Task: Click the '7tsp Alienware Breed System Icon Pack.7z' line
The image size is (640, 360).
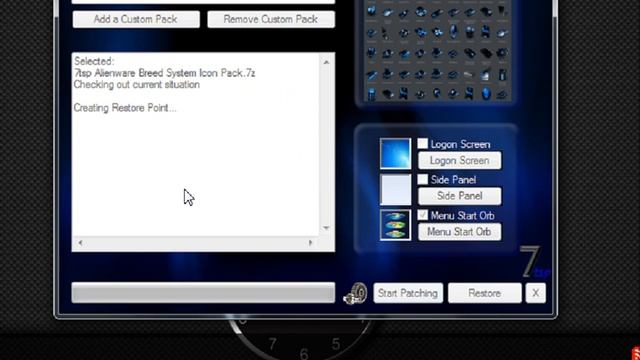Action: (x=164, y=73)
